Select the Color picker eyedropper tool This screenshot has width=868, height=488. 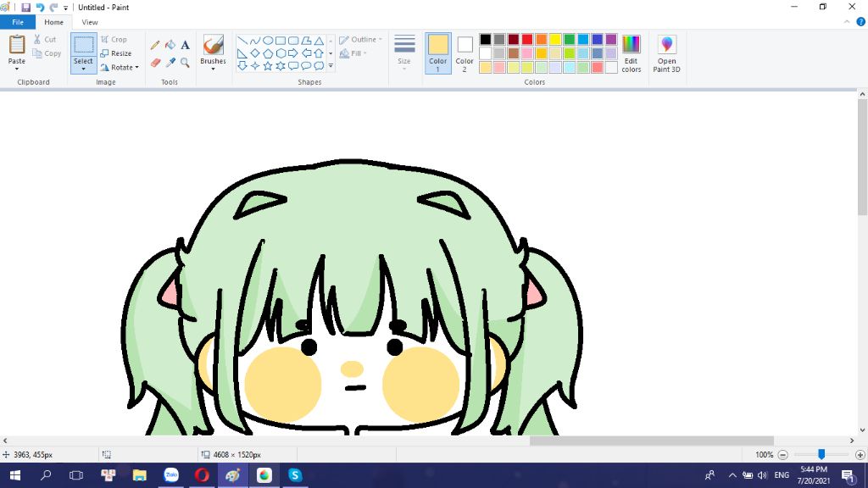pos(170,63)
